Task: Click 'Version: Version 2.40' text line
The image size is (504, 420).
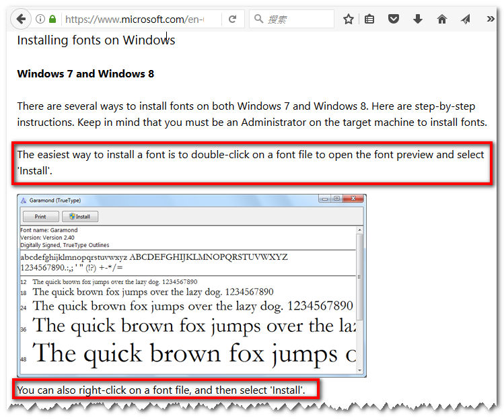Action: point(47,238)
